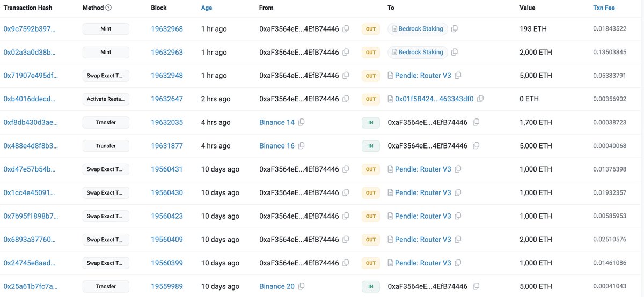Select the 193 ETH value
The width and height of the screenshot is (644, 297).
tap(533, 29)
